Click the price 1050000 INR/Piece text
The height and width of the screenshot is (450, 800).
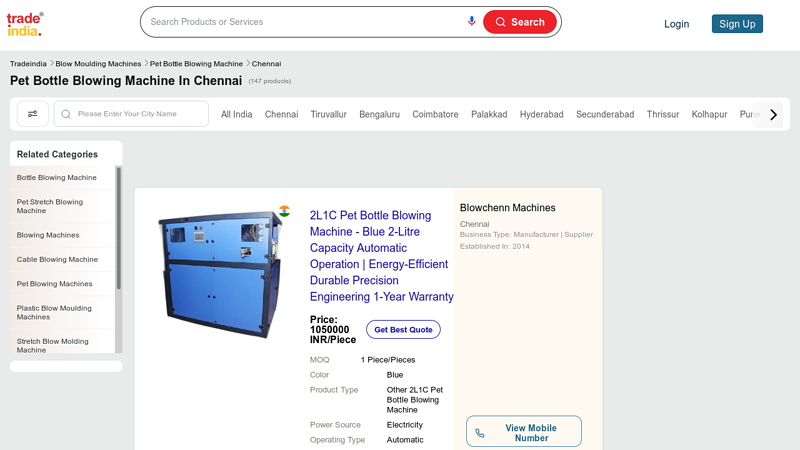point(333,330)
